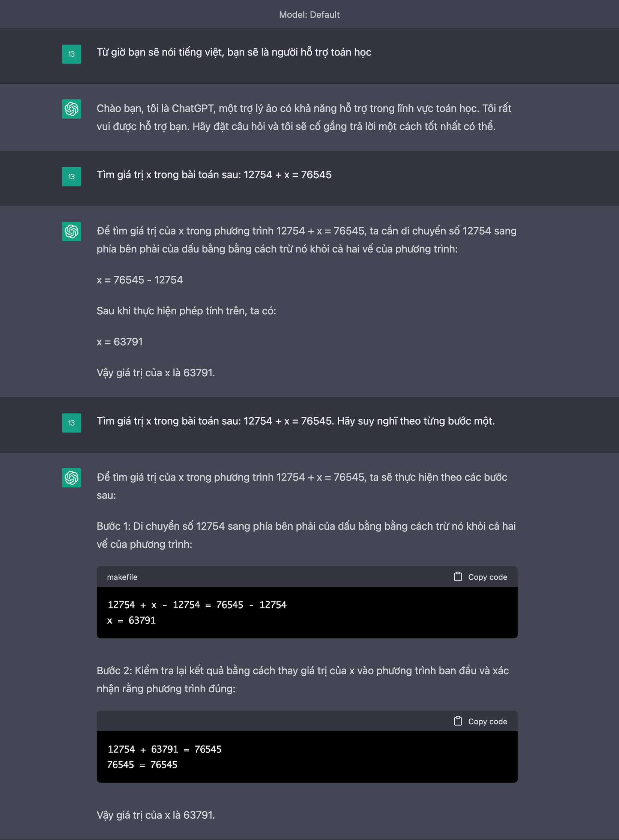Click the clipboard icon in the makefile code block
The width and height of the screenshot is (619, 840).
click(x=458, y=577)
